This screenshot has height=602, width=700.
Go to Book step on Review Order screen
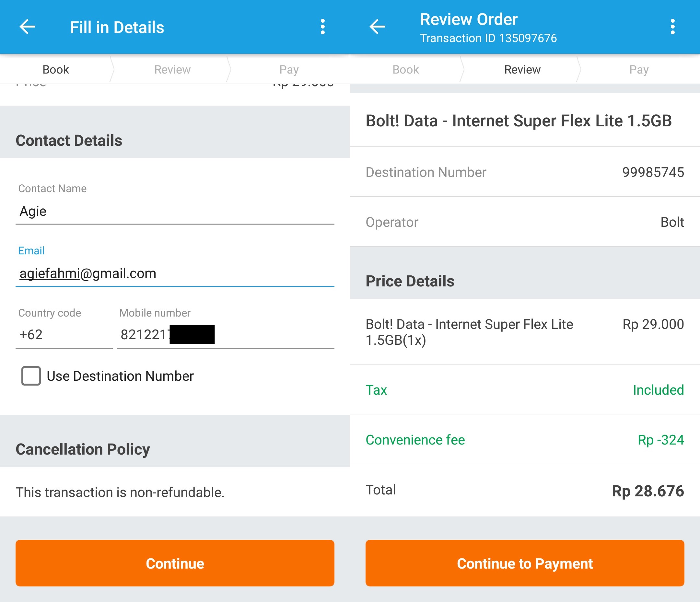(405, 70)
